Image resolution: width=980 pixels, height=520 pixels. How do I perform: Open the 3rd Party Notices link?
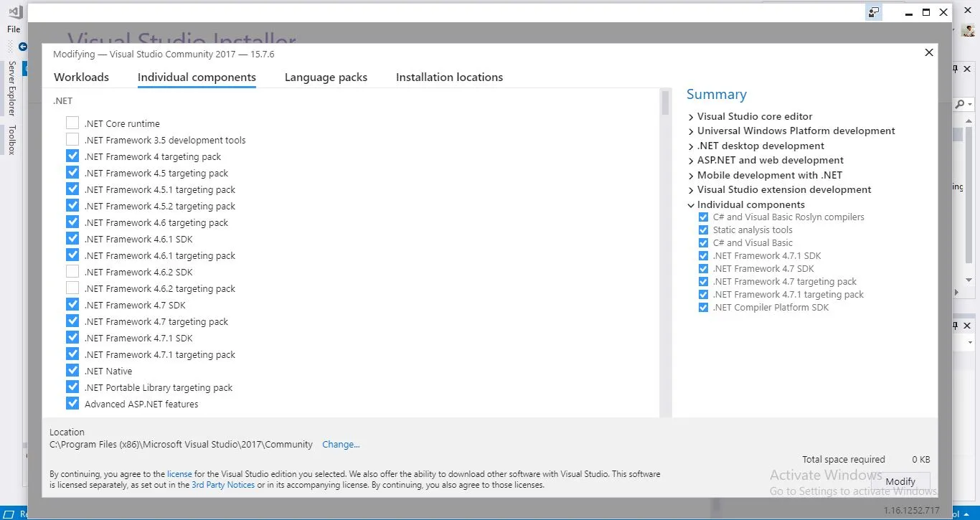[x=223, y=485]
